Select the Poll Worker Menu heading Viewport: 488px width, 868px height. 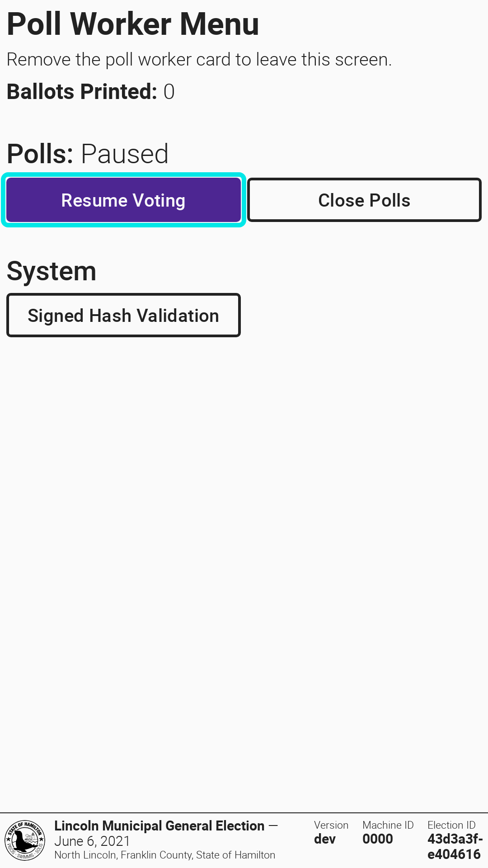[133, 24]
